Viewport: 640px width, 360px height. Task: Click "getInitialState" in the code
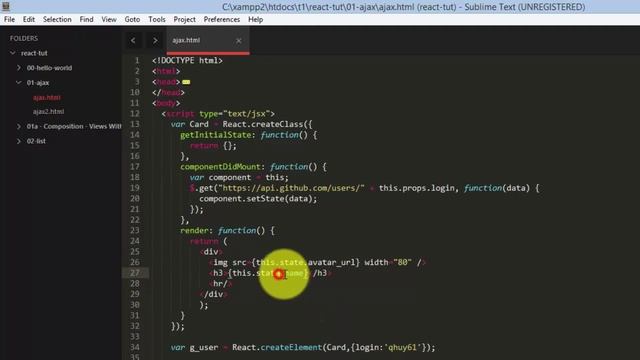click(x=216, y=135)
